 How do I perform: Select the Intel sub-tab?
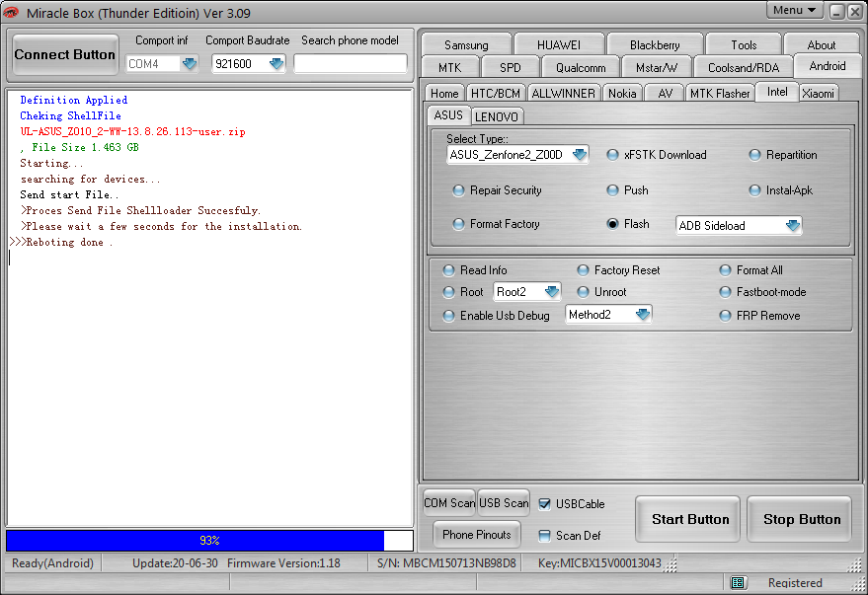777,92
